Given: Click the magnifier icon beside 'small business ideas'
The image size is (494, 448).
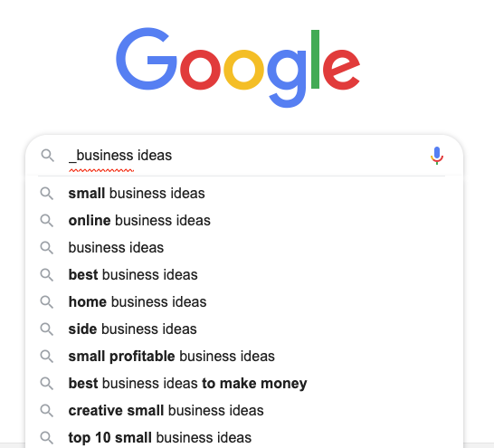Looking at the screenshot, I should click(47, 193).
